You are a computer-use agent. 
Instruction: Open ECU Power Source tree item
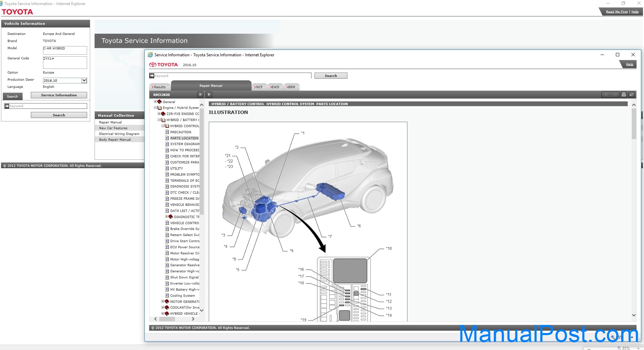pyautogui.click(x=185, y=247)
